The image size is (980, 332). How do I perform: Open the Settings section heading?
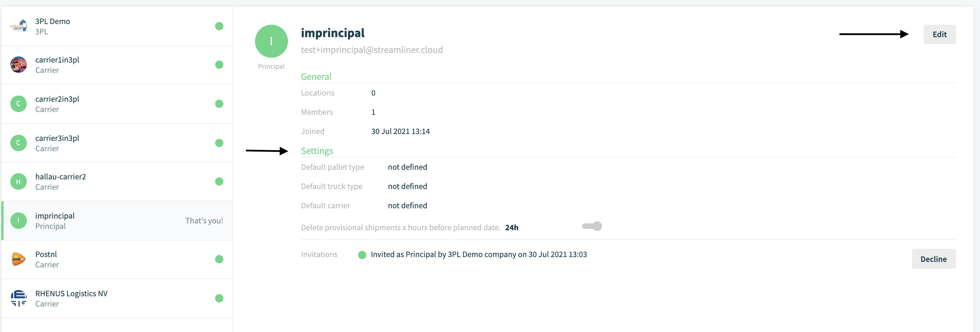coord(317,151)
